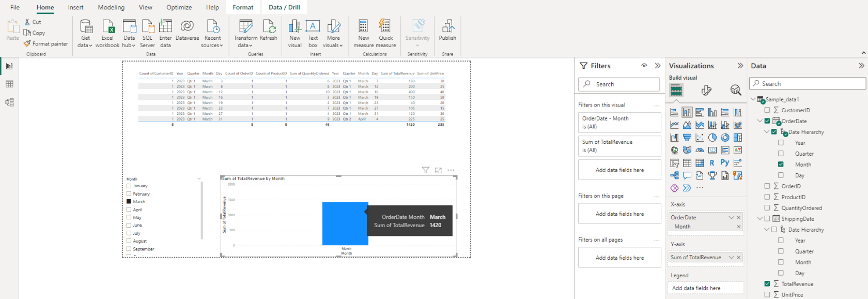Select the Treemap visualization
868x299 pixels.
click(x=738, y=138)
